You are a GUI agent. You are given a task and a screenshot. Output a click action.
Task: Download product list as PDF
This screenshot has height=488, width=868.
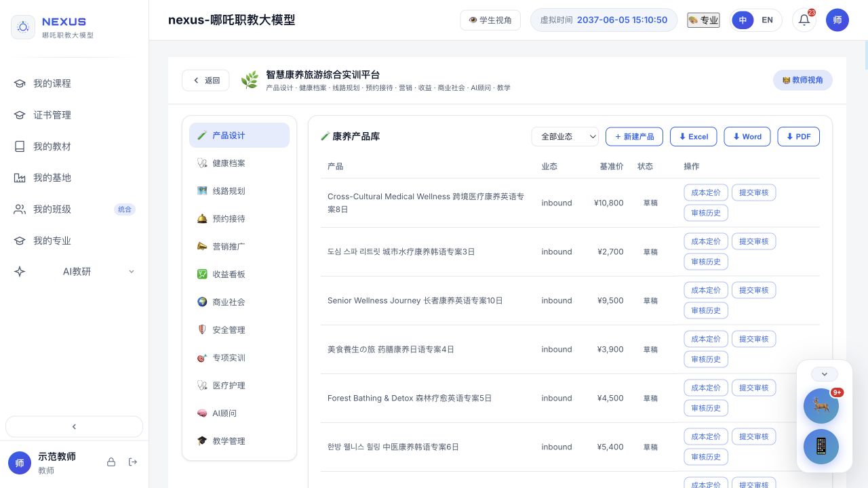799,136
